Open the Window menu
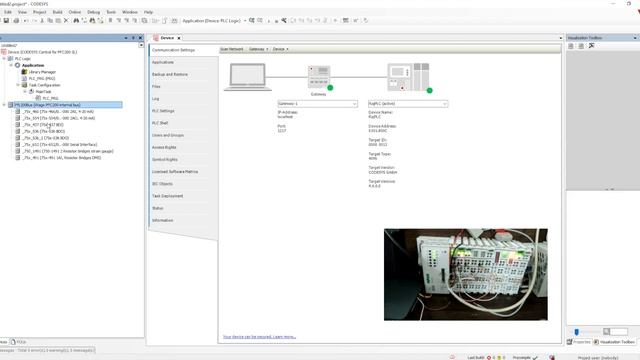Image resolution: width=640 pixels, height=360 pixels. (130, 12)
